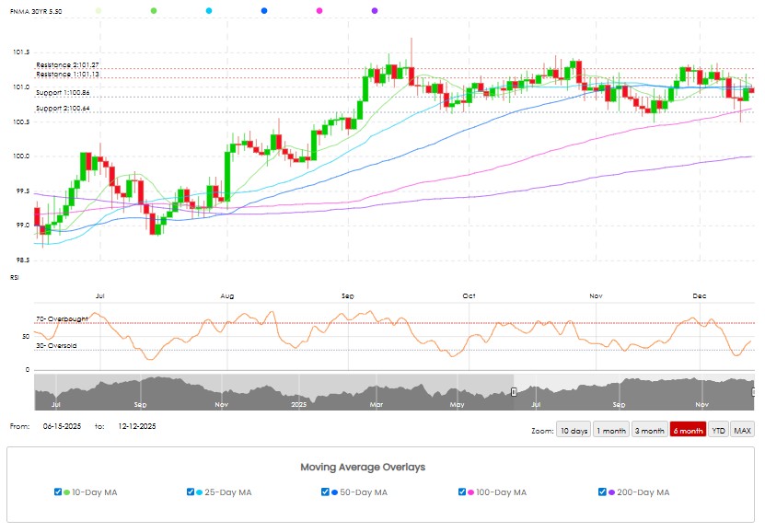The height and width of the screenshot is (532, 765).
Task: Choose the 6 month zoom button
Action: click(689, 430)
